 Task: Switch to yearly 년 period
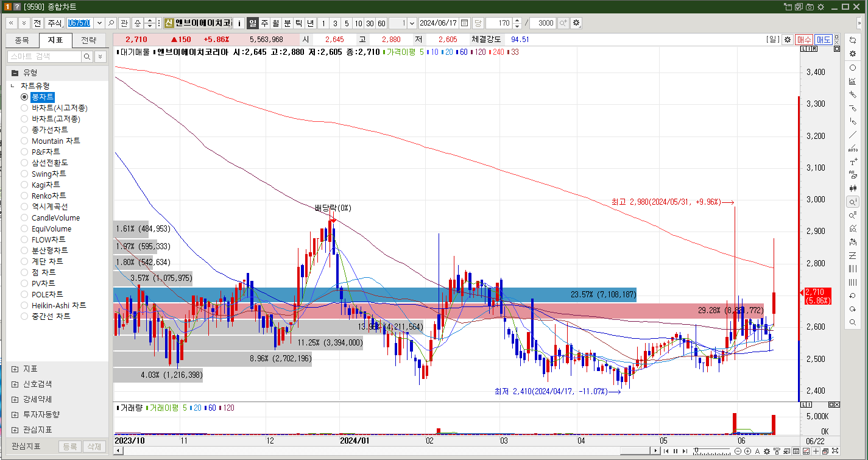pos(311,23)
